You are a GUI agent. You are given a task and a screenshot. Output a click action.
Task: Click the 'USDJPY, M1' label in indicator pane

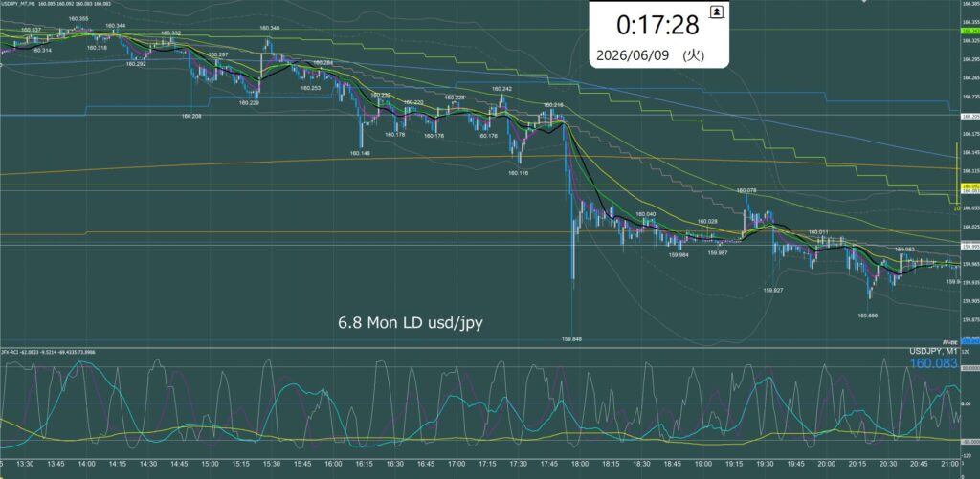click(x=933, y=352)
